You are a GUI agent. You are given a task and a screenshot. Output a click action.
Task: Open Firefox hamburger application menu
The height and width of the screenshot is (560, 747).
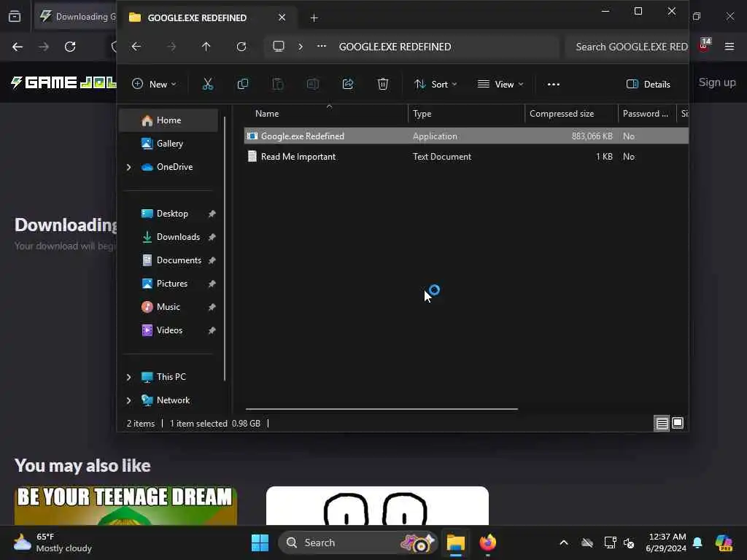click(729, 47)
